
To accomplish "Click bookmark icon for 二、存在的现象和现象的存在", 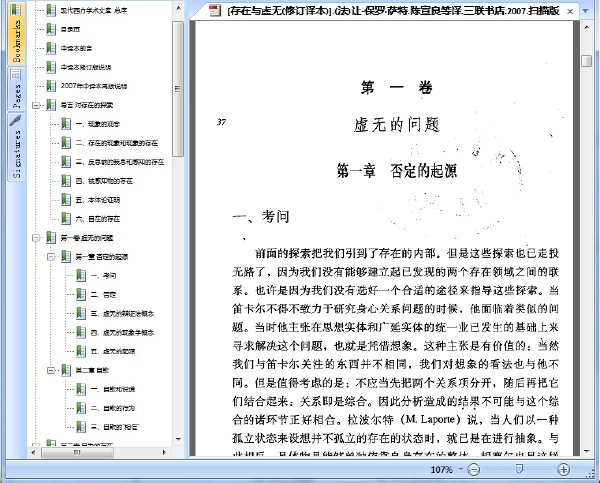I will click(x=66, y=143).
